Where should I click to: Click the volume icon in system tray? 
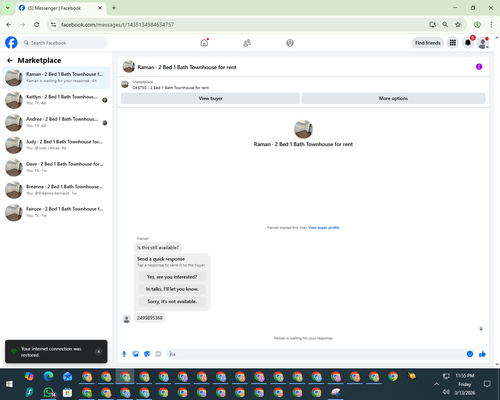pyautogui.click(x=446, y=392)
